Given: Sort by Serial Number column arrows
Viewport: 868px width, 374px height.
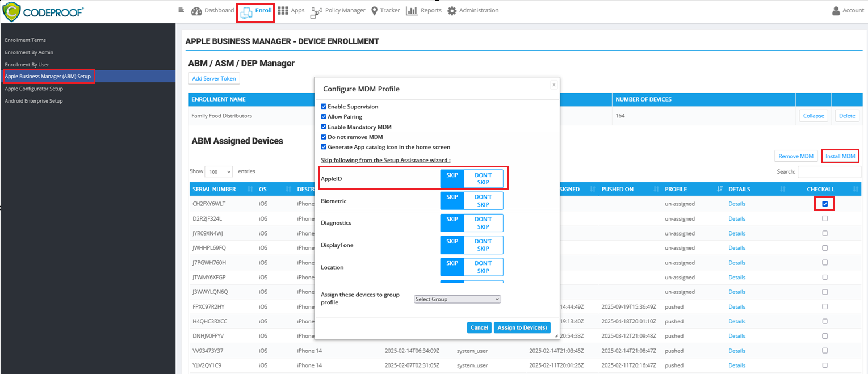Looking at the screenshot, I should tap(250, 189).
